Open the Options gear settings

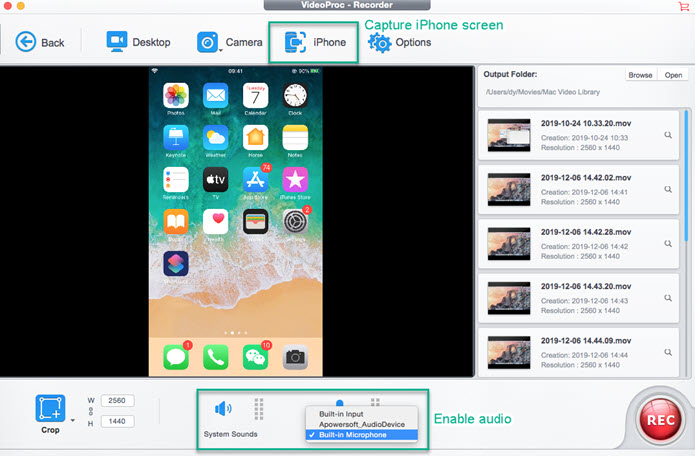click(399, 43)
